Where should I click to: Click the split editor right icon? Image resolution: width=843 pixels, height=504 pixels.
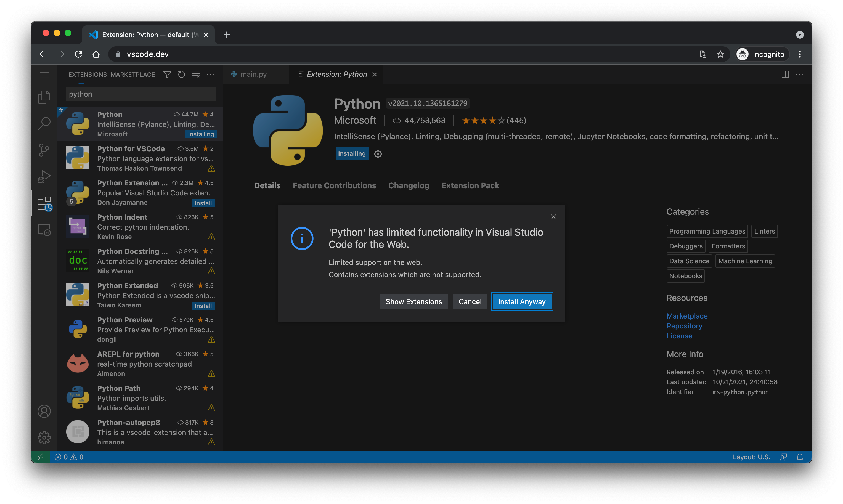[785, 74]
